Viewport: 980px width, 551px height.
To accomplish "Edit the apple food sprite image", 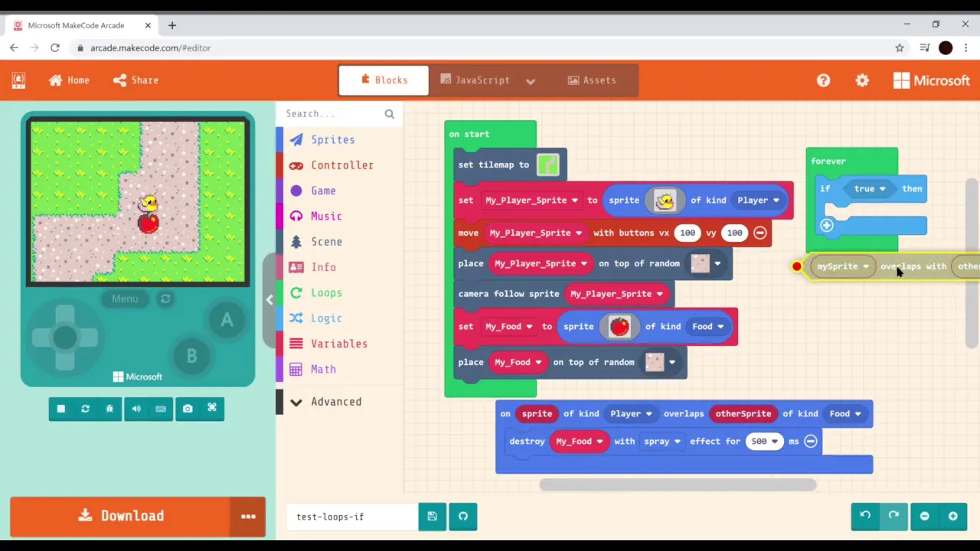I will (x=619, y=327).
